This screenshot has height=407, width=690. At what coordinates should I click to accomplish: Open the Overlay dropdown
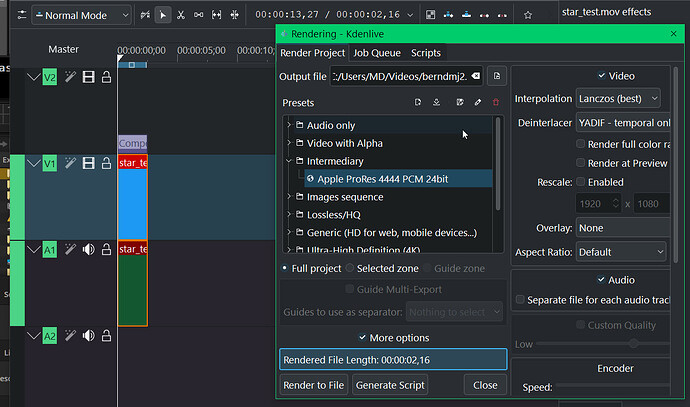pos(624,228)
